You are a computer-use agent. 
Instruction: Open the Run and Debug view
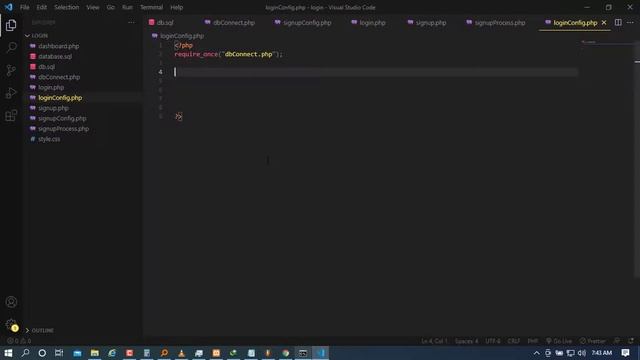(x=11, y=93)
